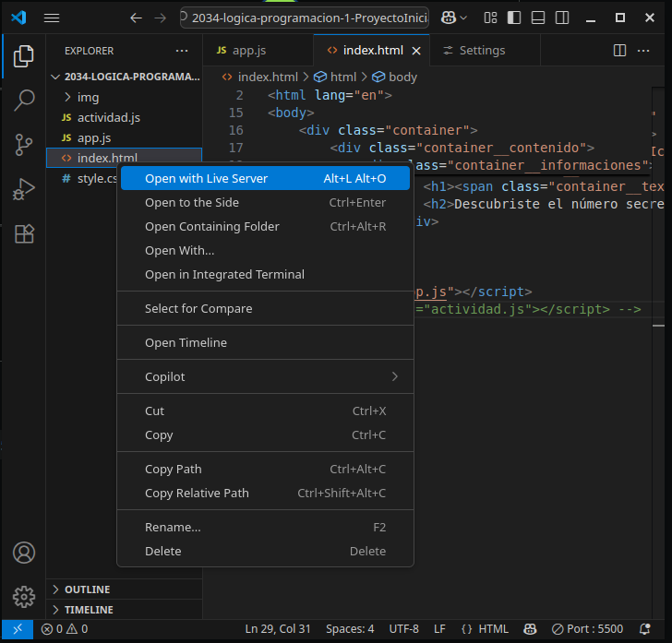Viewport: 672px width, 643px height.
Task: Toggle the bottom panel
Action: click(x=538, y=18)
